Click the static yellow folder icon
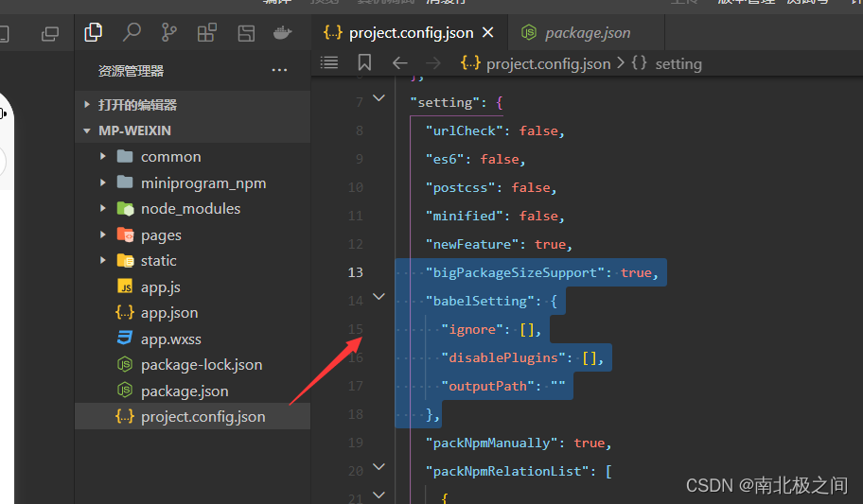This screenshot has height=504, width=863. (125, 260)
